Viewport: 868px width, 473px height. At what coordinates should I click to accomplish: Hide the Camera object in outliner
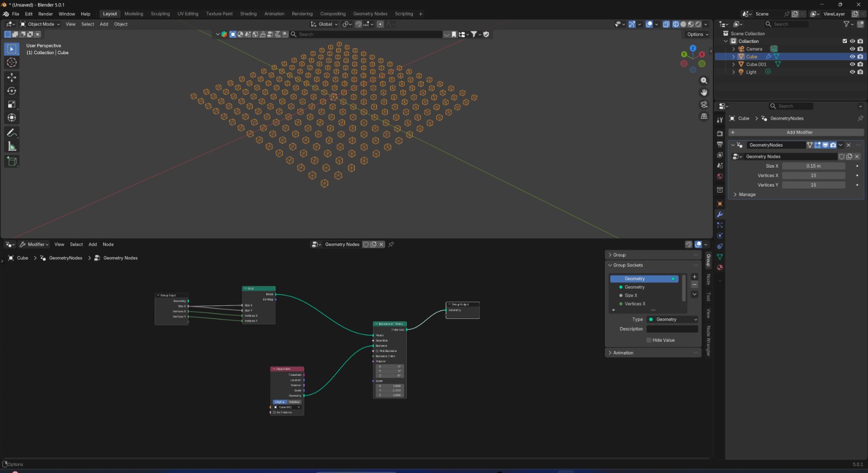[x=852, y=49]
